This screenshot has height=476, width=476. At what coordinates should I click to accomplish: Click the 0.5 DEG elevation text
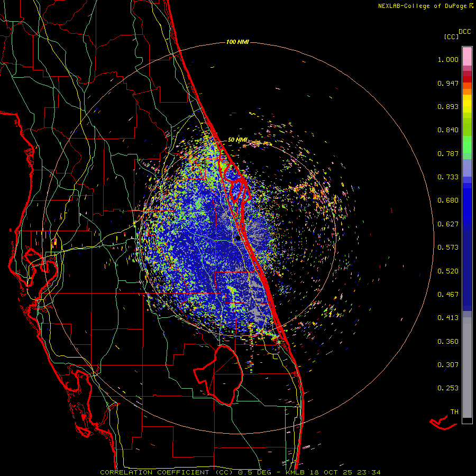coord(254,472)
